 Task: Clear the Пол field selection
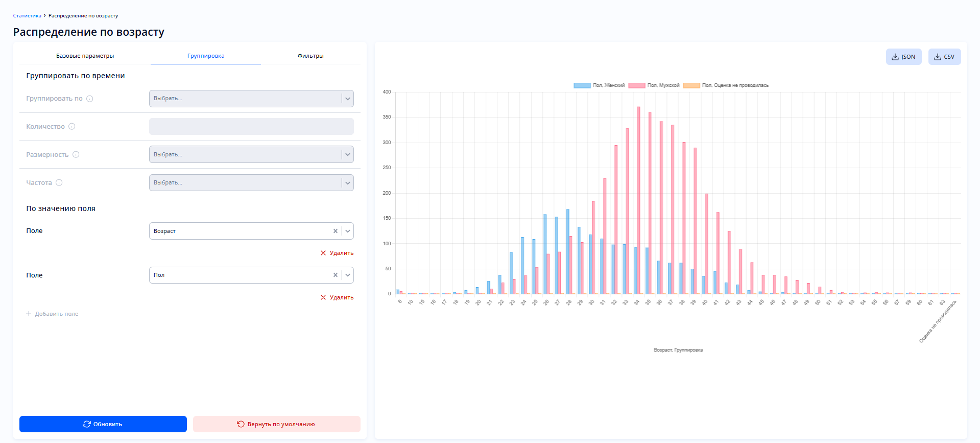click(336, 275)
